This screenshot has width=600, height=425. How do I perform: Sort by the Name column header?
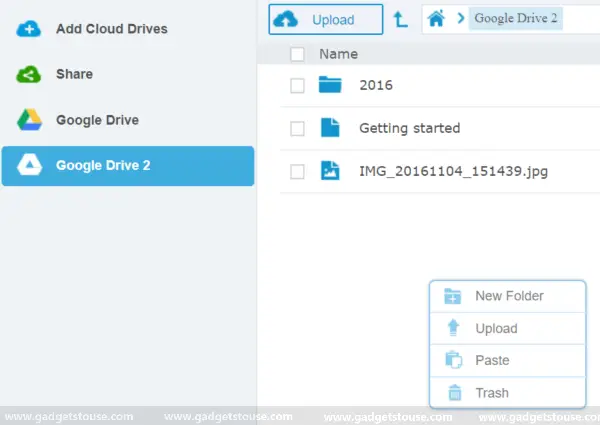pyautogui.click(x=339, y=54)
